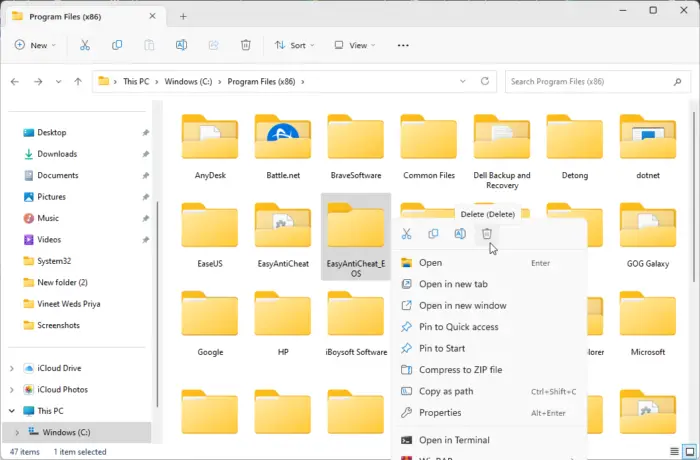Choose Compress to ZIP file
Image resolution: width=700 pixels, height=460 pixels.
(489, 370)
